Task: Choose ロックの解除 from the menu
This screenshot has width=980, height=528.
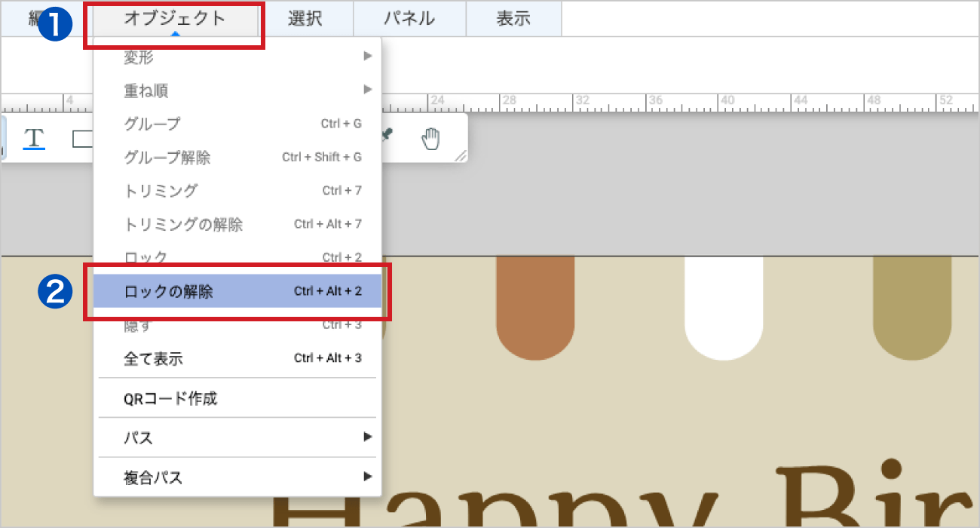Action: [x=237, y=291]
